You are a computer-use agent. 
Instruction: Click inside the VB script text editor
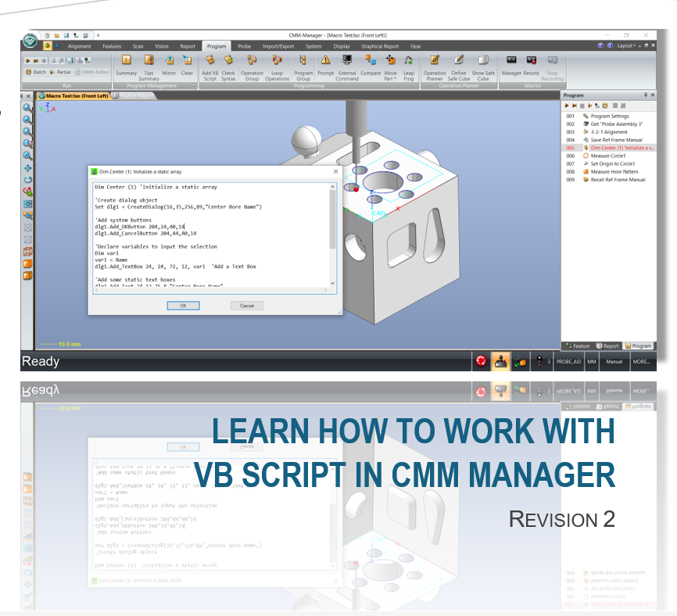(x=211, y=235)
